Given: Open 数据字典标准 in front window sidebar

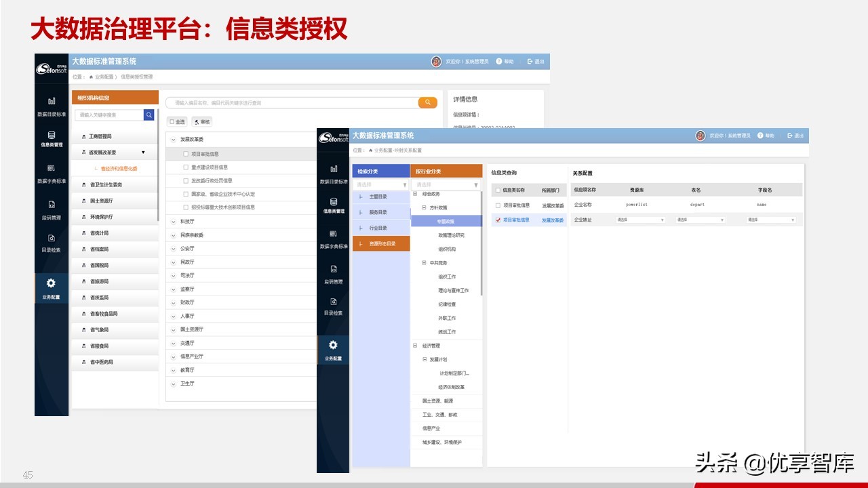Looking at the screenshot, I should coord(334,239).
